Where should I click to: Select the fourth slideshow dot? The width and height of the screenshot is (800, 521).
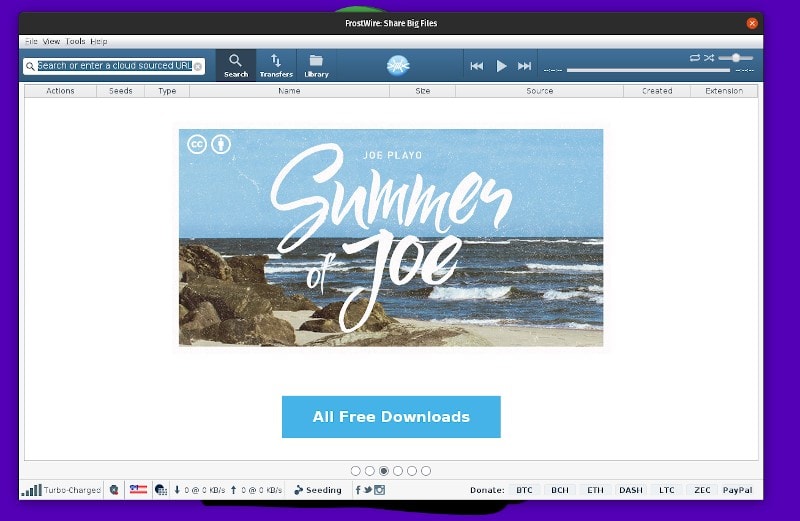point(398,471)
